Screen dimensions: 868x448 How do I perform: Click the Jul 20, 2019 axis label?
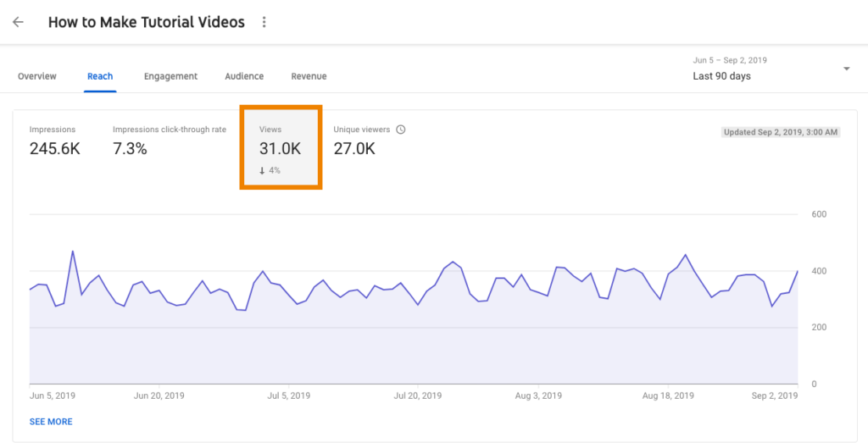pyautogui.click(x=417, y=395)
